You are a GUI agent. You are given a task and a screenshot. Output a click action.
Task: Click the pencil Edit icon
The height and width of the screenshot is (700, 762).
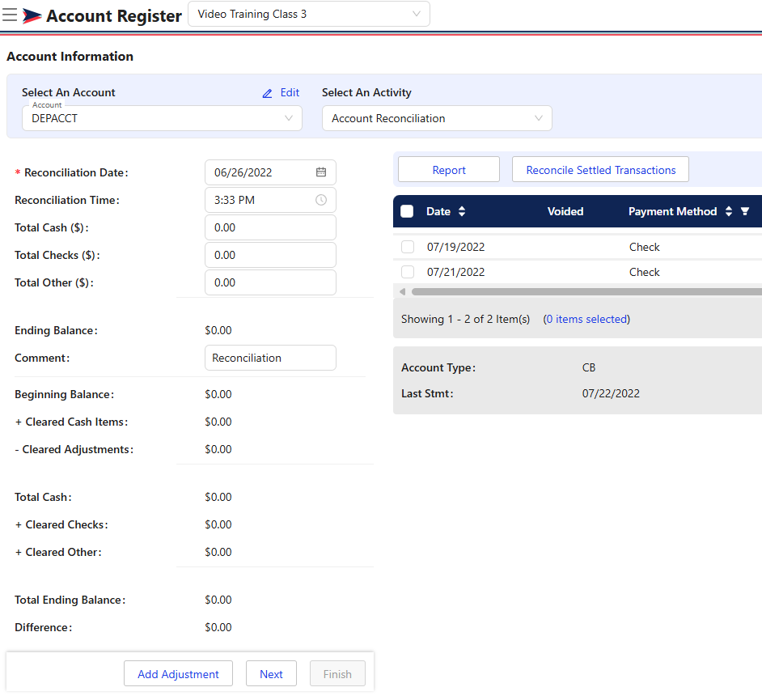(x=267, y=93)
